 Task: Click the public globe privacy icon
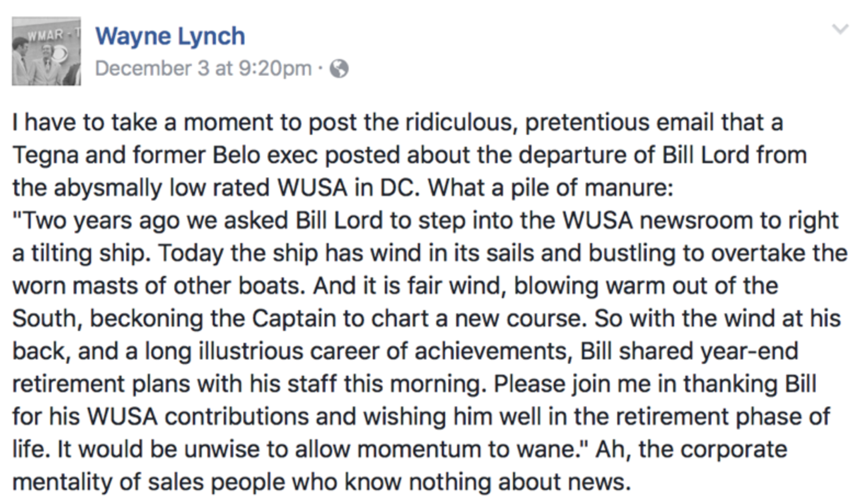pos(339,68)
